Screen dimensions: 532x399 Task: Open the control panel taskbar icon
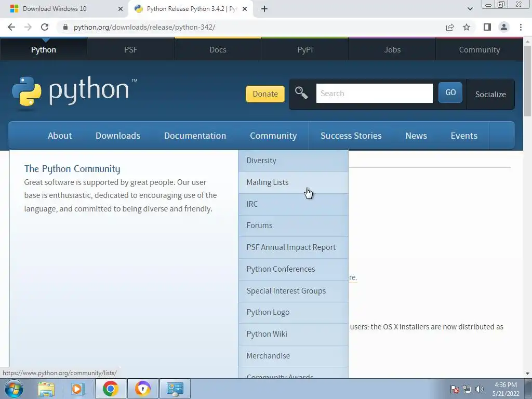click(175, 389)
